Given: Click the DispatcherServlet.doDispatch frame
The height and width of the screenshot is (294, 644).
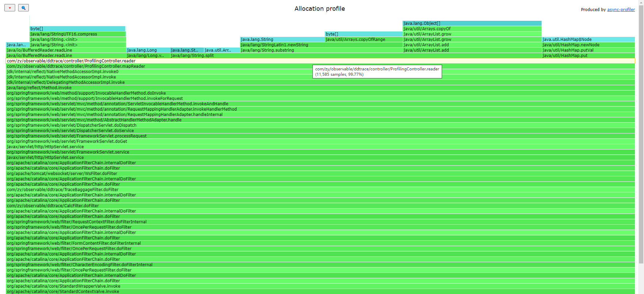Looking at the screenshot, I should (320, 125).
